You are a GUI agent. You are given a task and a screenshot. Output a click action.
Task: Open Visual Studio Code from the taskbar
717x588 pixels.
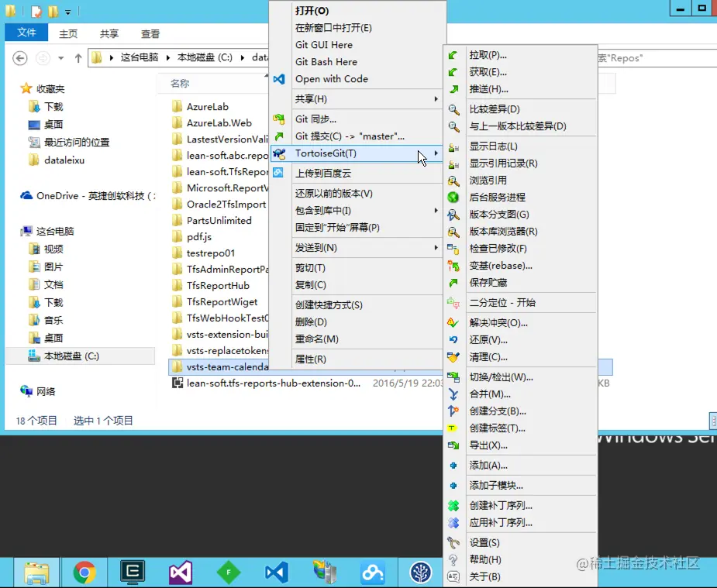point(276,573)
